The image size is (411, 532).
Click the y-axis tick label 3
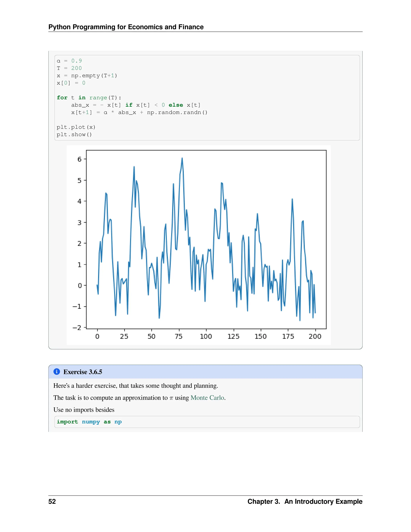(79, 222)
